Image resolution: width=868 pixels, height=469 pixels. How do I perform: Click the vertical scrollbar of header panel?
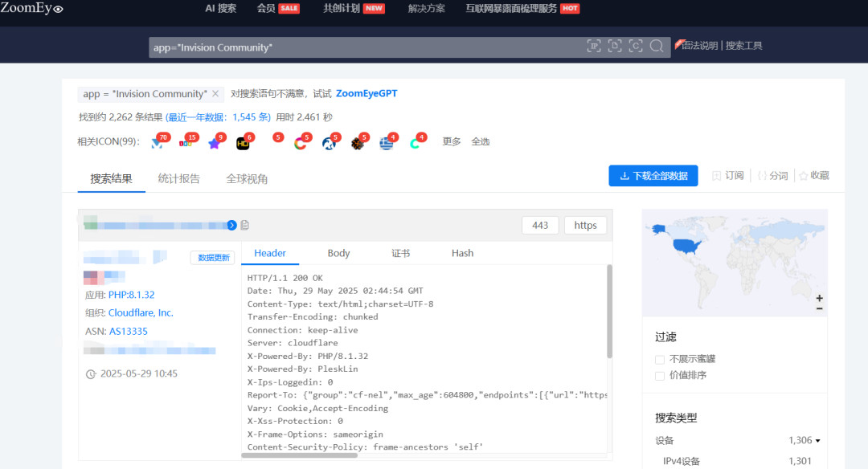click(609, 312)
